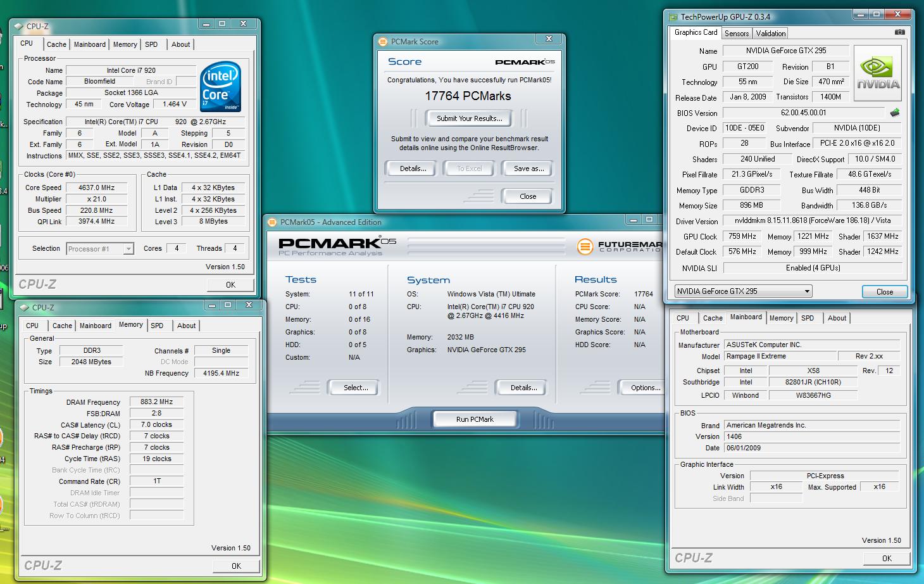This screenshot has width=924, height=584.
Task: Click the Core Voltage value 1.464 V
Action: 175,105
